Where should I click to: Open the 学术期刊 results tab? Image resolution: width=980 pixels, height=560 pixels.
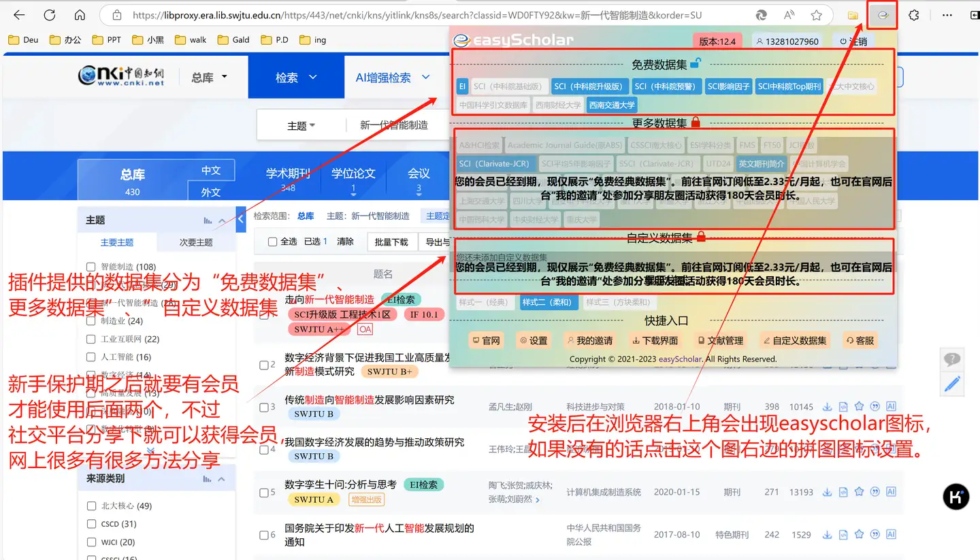point(288,180)
